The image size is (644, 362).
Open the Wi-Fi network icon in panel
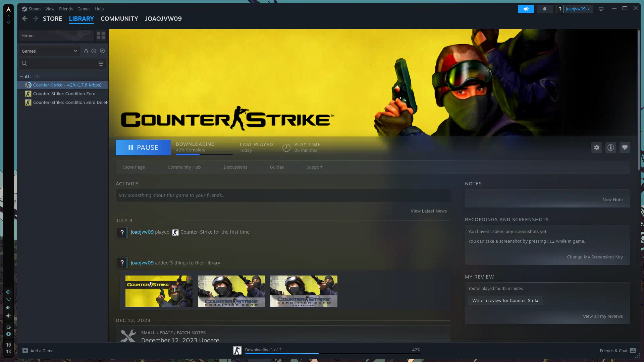tap(8, 299)
